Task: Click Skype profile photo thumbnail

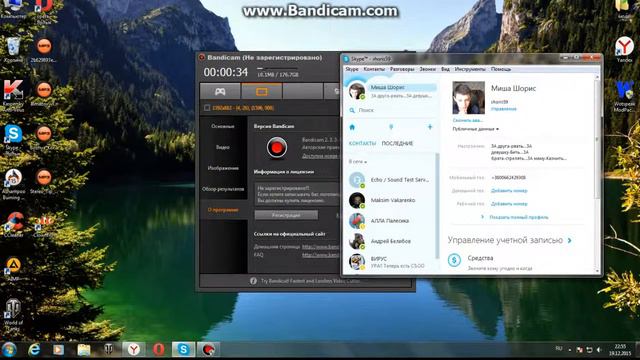Action: [x=469, y=98]
